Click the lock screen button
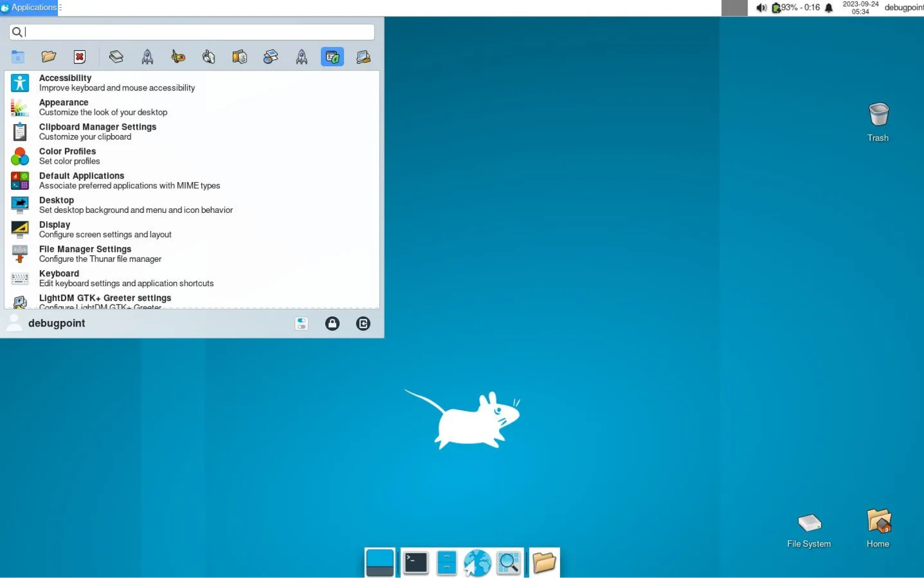Image resolution: width=924 pixels, height=578 pixels. (x=332, y=324)
